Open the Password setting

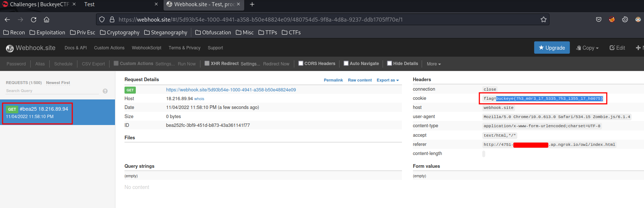coord(16,64)
